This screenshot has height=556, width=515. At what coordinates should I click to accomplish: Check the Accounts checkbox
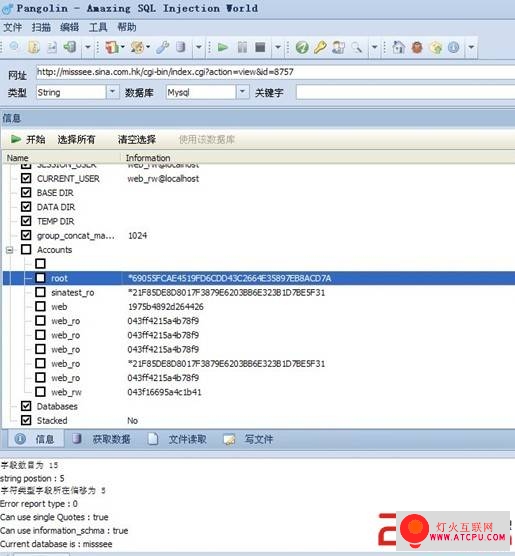click(26, 249)
